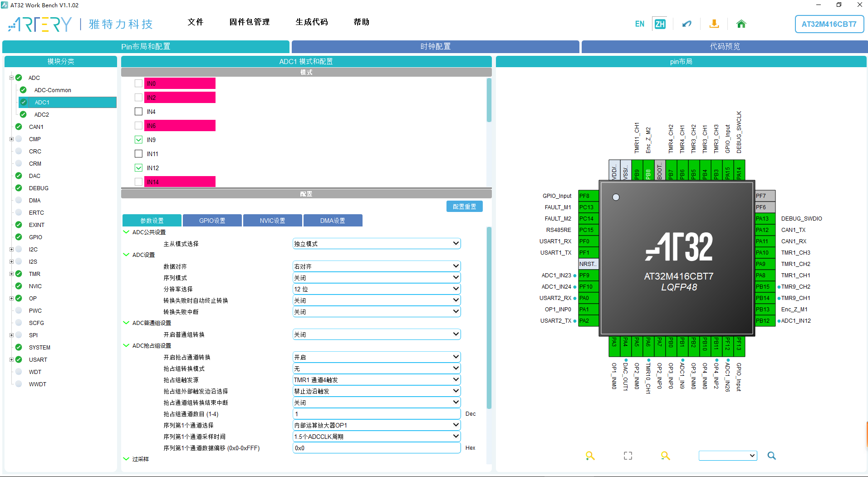
Task: Open the pin search combo box
Action: [x=728, y=456]
